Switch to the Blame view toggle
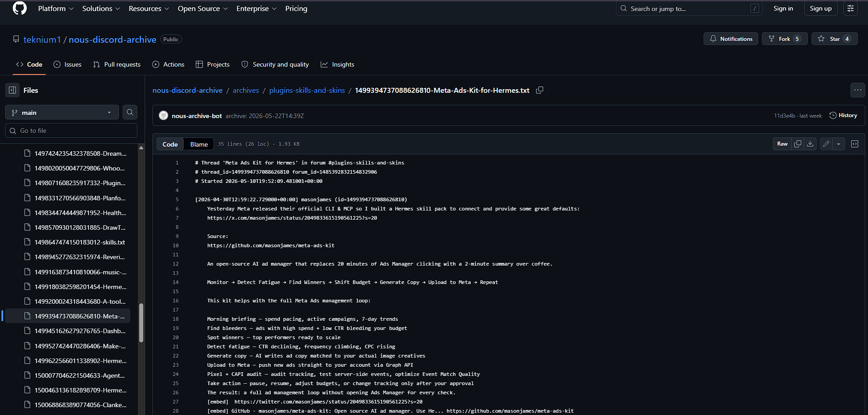The width and height of the screenshot is (868, 415). tap(199, 144)
